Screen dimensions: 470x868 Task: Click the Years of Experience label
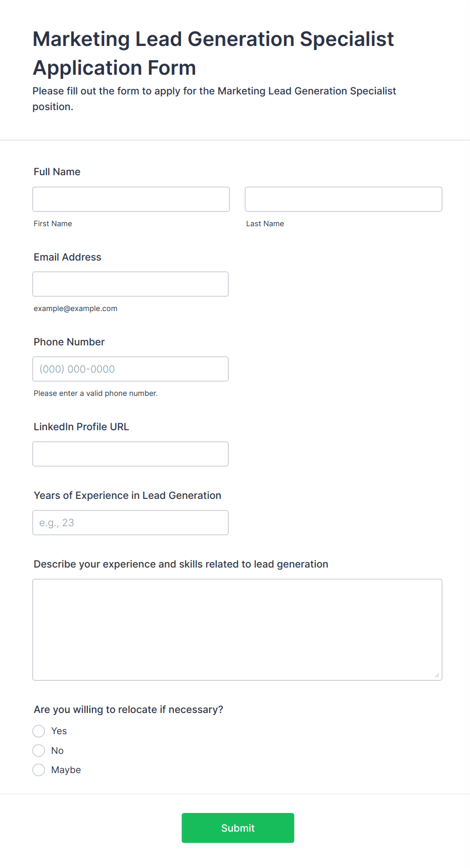point(127,495)
